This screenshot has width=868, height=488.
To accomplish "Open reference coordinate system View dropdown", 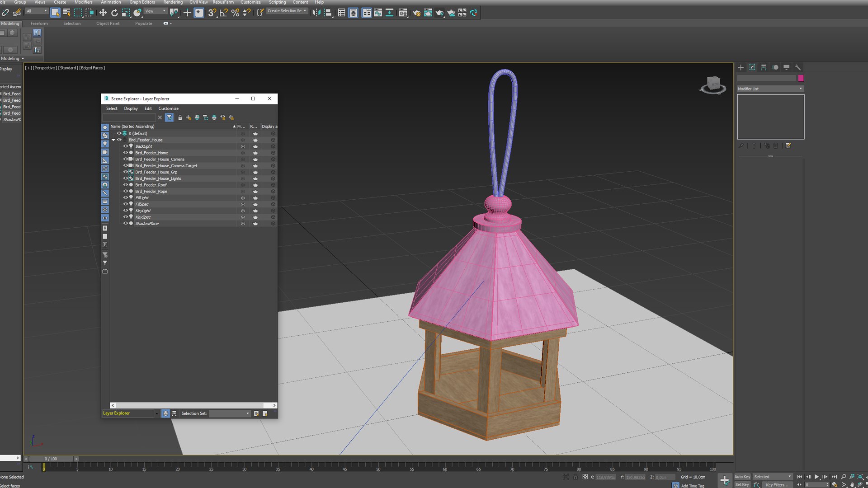I will pyautogui.click(x=155, y=11).
